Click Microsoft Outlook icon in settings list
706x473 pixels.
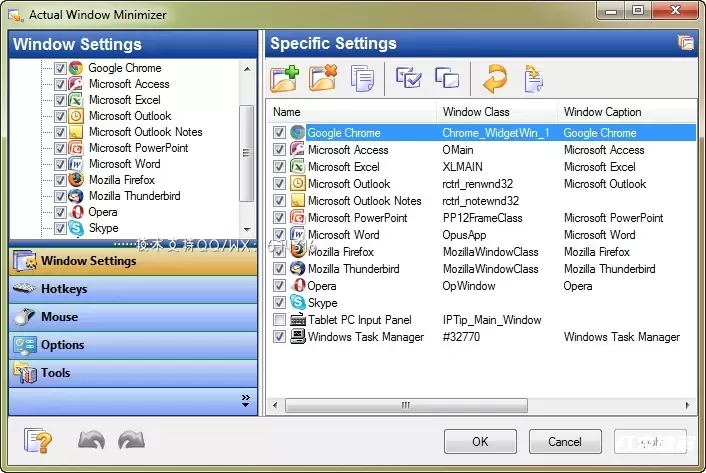point(298,184)
